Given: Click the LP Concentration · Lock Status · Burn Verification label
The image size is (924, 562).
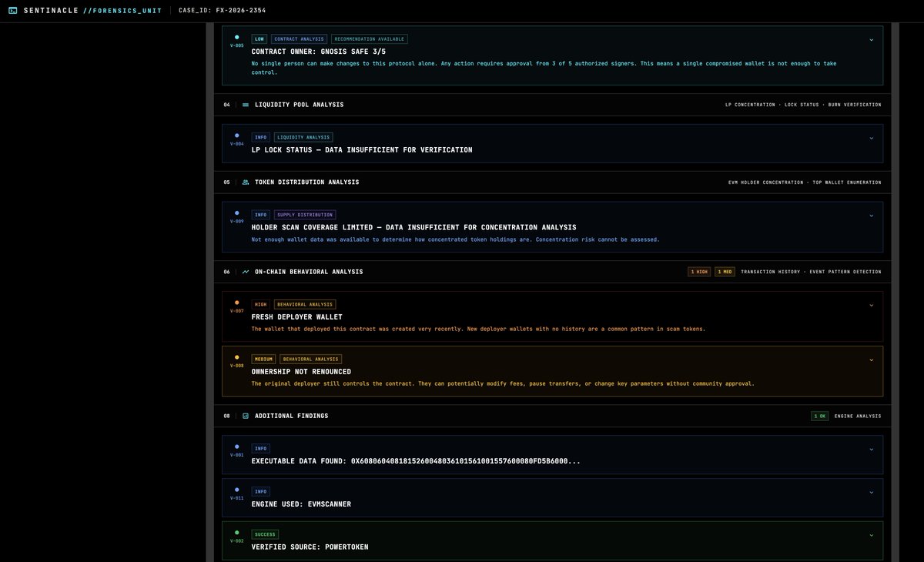Looking at the screenshot, I should point(803,105).
